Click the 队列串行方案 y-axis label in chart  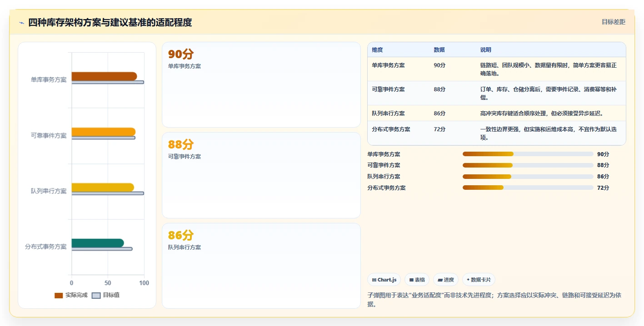(x=49, y=191)
